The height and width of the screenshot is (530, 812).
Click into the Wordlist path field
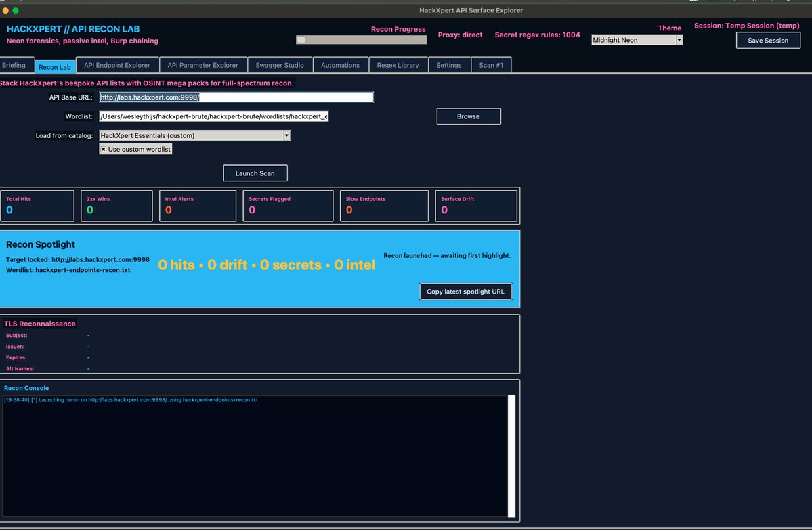tap(213, 116)
